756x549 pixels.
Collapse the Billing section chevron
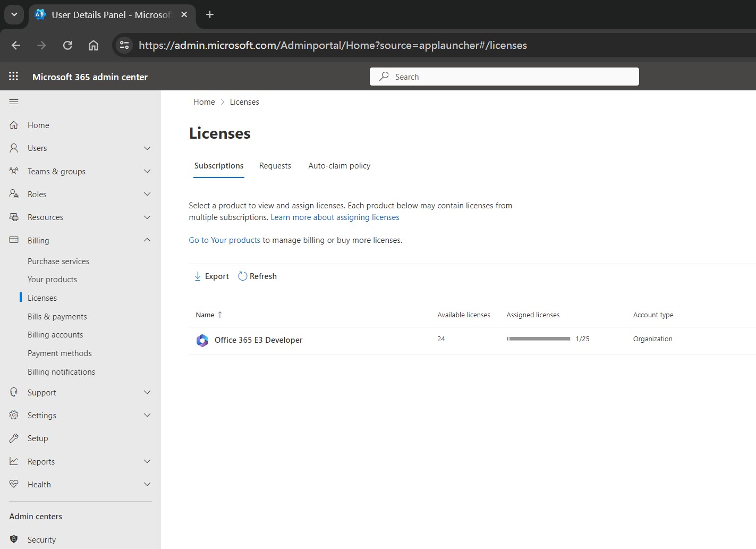(147, 240)
